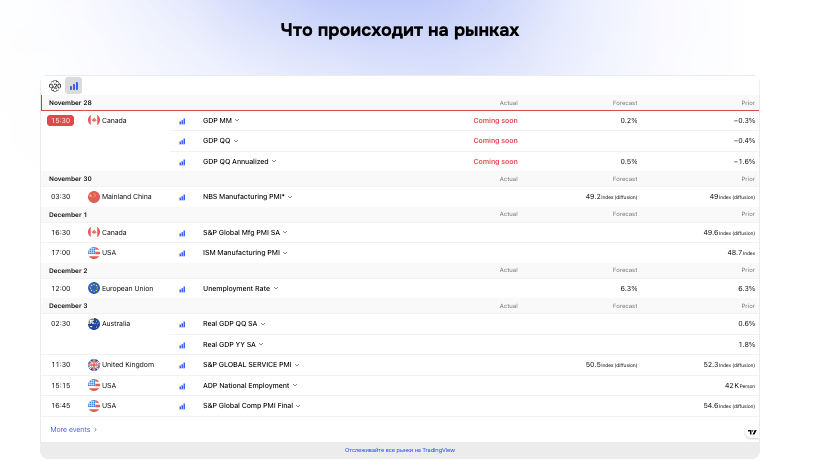Click the Canada flag in the 15:30 row

[x=93, y=120]
